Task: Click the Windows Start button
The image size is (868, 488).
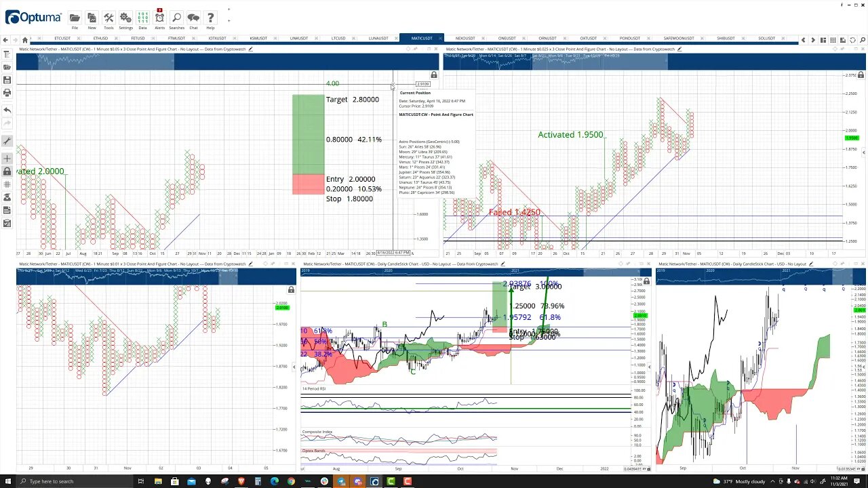Action: tap(9, 481)
